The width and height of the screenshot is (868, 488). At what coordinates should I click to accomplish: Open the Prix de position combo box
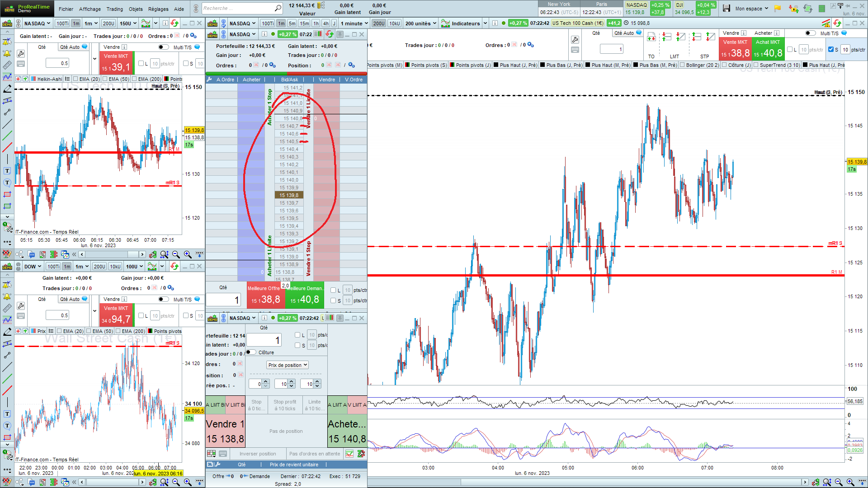288,365
